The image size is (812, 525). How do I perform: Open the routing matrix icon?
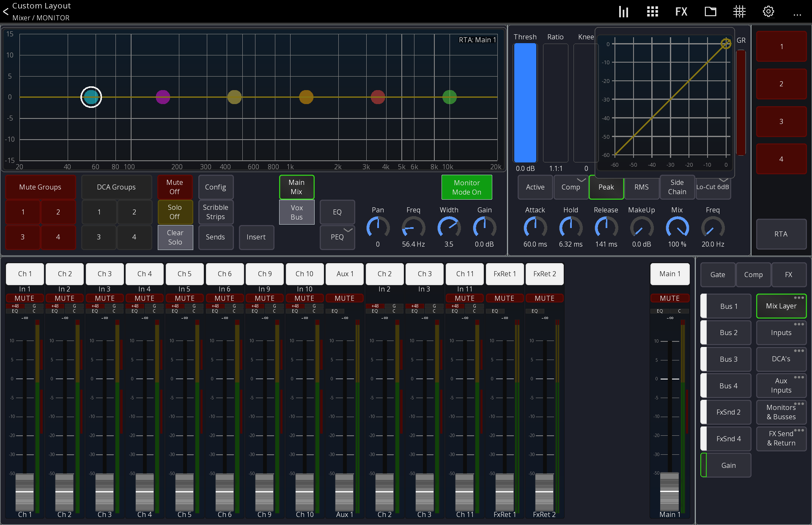click(x=739, y=11)
